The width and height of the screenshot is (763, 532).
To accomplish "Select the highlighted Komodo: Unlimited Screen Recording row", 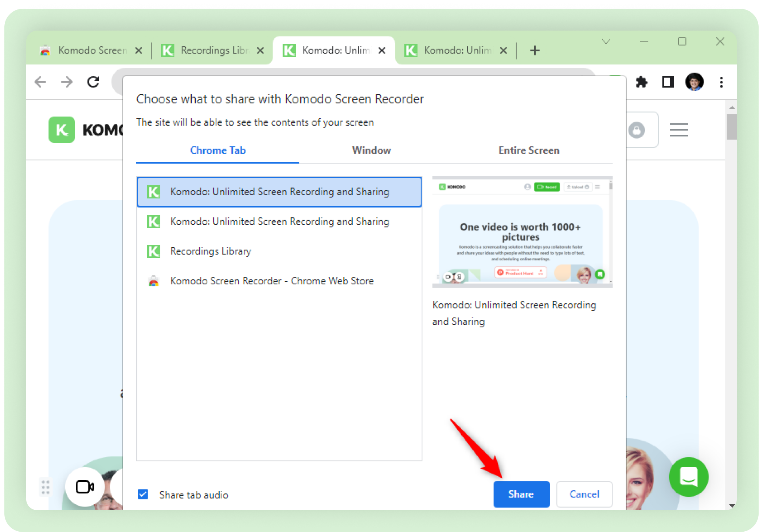I will point(279,192).
